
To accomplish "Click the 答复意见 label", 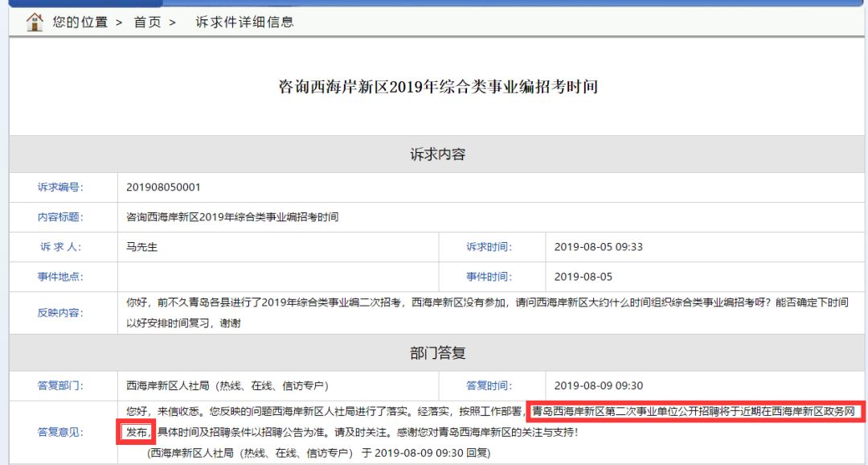I will point(60,432).
